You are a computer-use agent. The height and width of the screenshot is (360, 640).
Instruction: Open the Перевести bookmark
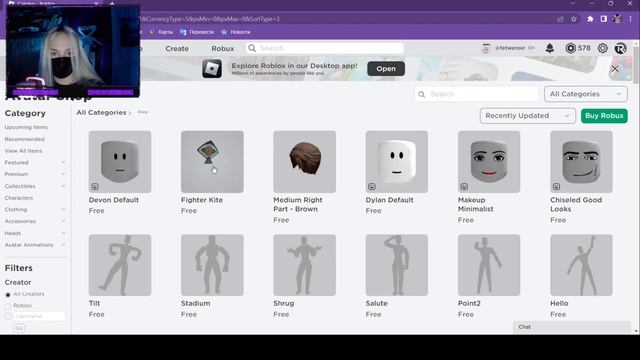(x=197, y=32)
